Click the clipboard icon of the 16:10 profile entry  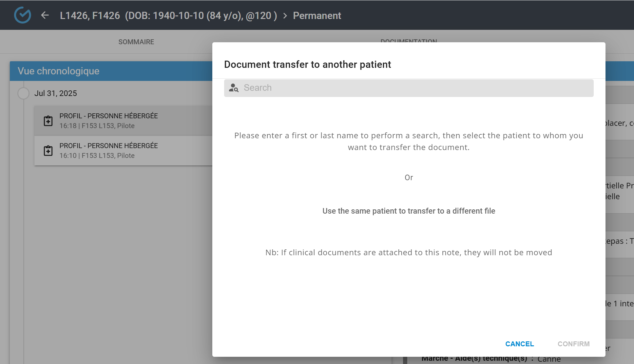[x=48, y=151]
